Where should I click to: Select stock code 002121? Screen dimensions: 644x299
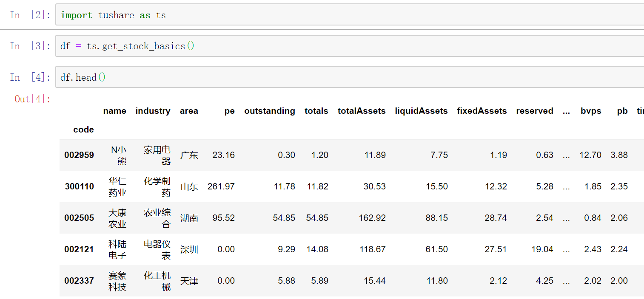[79, 249]
